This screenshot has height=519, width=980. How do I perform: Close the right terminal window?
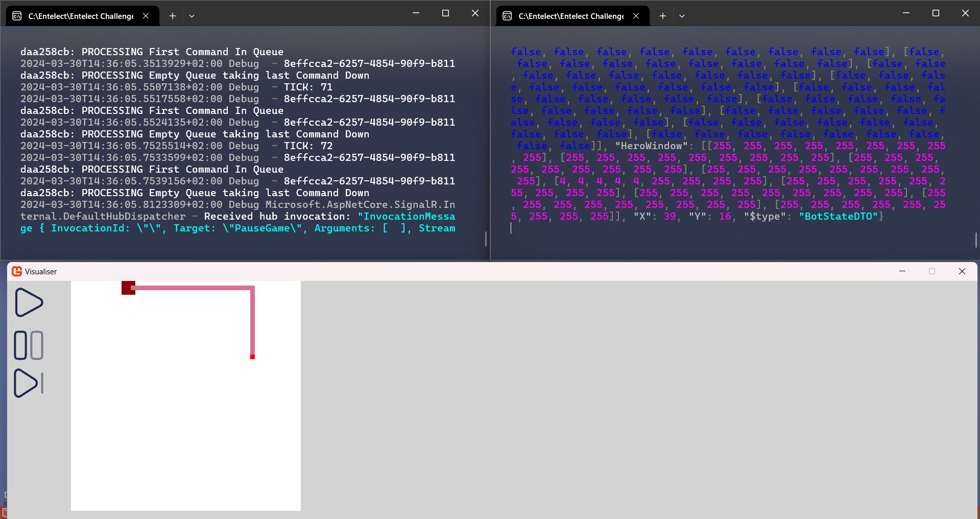click(965, 13)
